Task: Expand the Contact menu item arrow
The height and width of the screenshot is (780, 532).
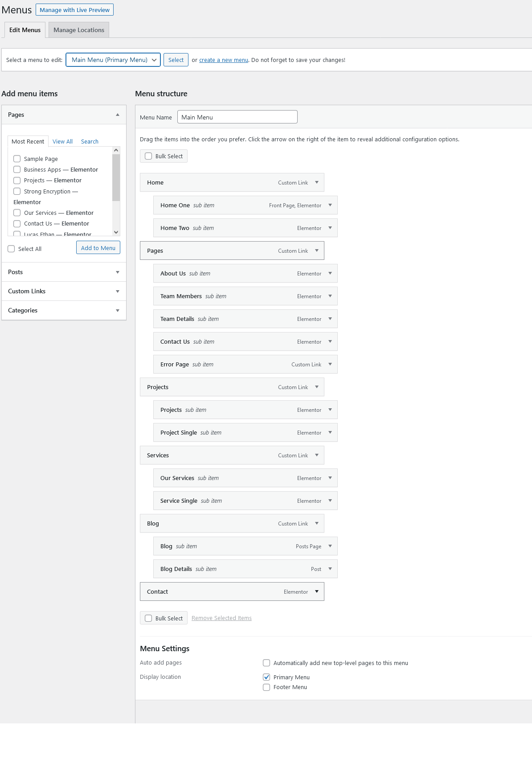Action: (317, 591)
